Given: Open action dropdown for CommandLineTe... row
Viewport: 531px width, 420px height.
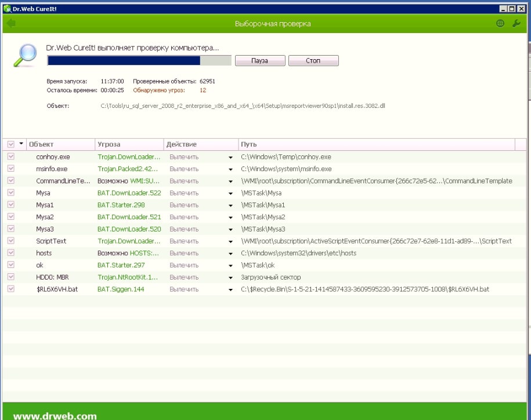Looking at the screenshot, I should (x=230, y=182).
